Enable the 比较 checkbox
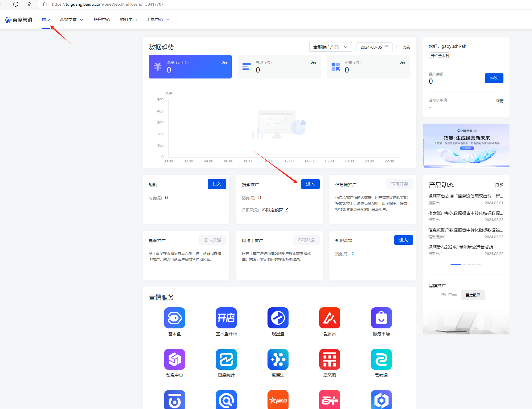This screenshot has width=532, height=409. pos(398,47)
